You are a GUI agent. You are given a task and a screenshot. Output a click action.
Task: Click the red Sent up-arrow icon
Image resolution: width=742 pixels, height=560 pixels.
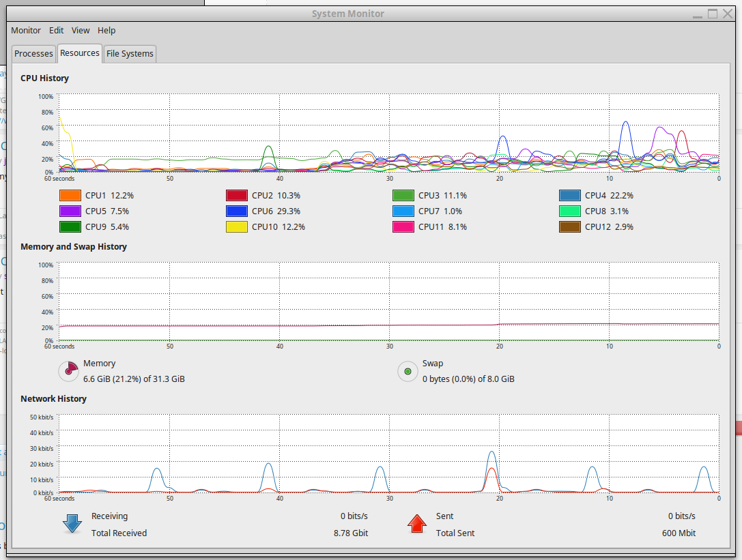click(x=417, y=524)
